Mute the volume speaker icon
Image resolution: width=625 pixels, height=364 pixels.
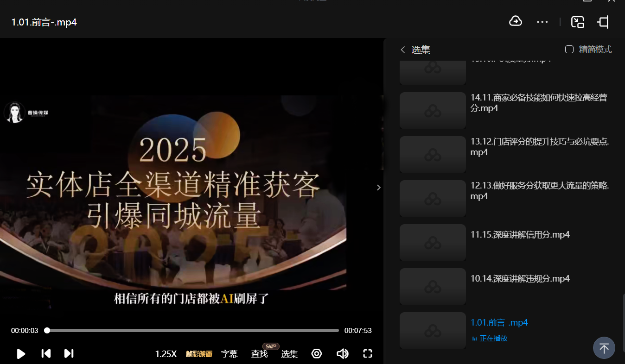coord(342,354)
